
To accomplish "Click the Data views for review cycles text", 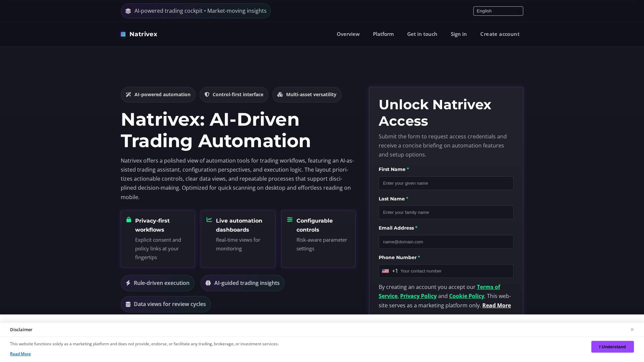I will tap(170, 304).
